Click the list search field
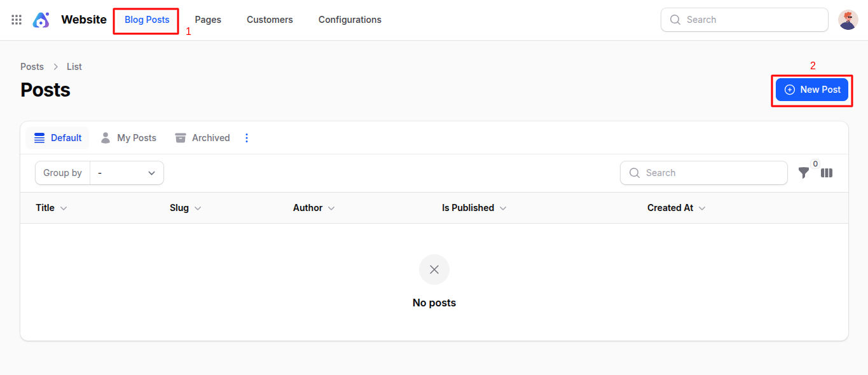Screen dimensions: 868x375 [703, 172]
